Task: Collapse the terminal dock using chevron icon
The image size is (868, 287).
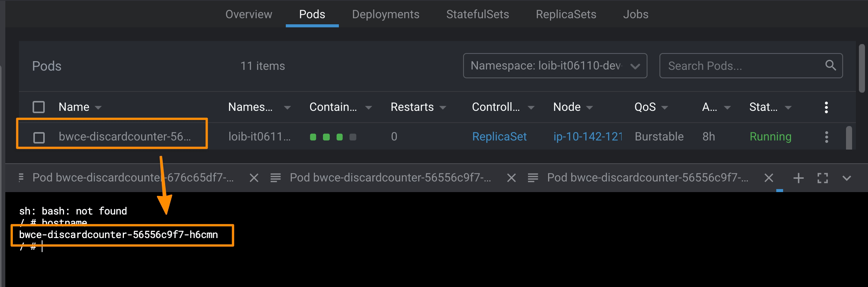Action: (x=846, y=177)
